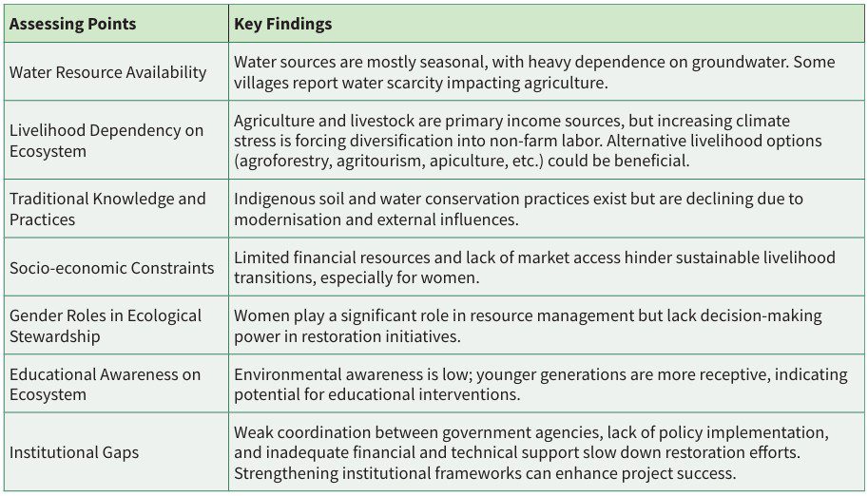This screenshot has width=868, height=496.
Task: Click the Traditional Knowledge and Practices cell
Action: (107, 209)
